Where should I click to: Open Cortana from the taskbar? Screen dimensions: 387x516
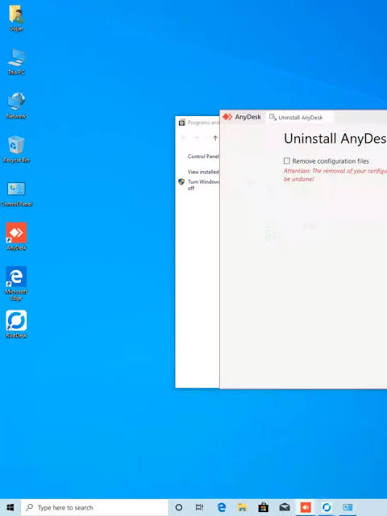point(179,507)
